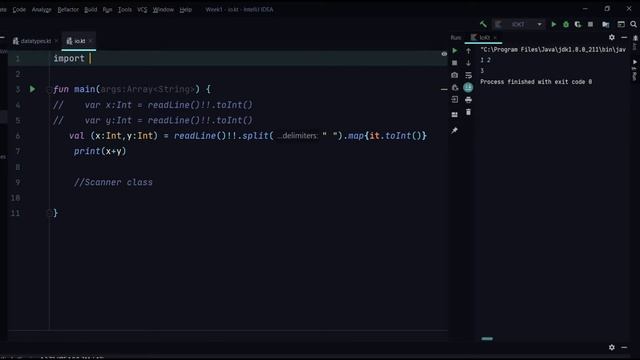
Task: Open the Window menu
Action: [x=163, y=9]
